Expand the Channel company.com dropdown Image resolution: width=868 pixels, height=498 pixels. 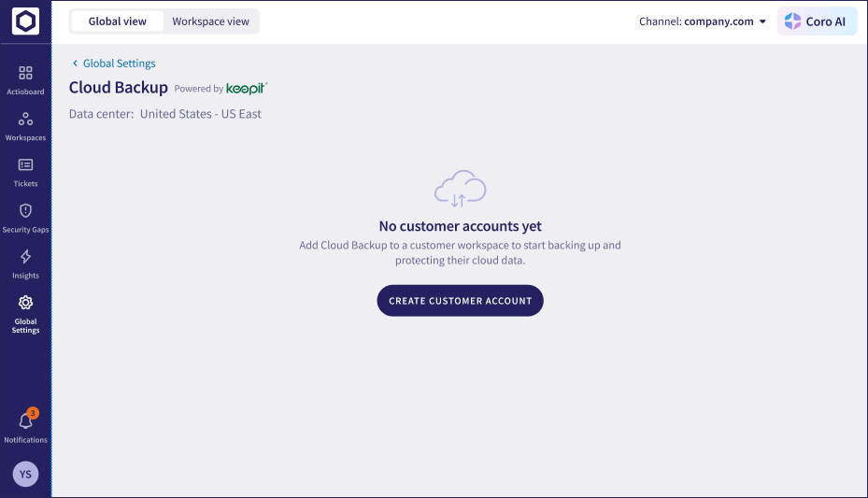(x=703, y=21)
